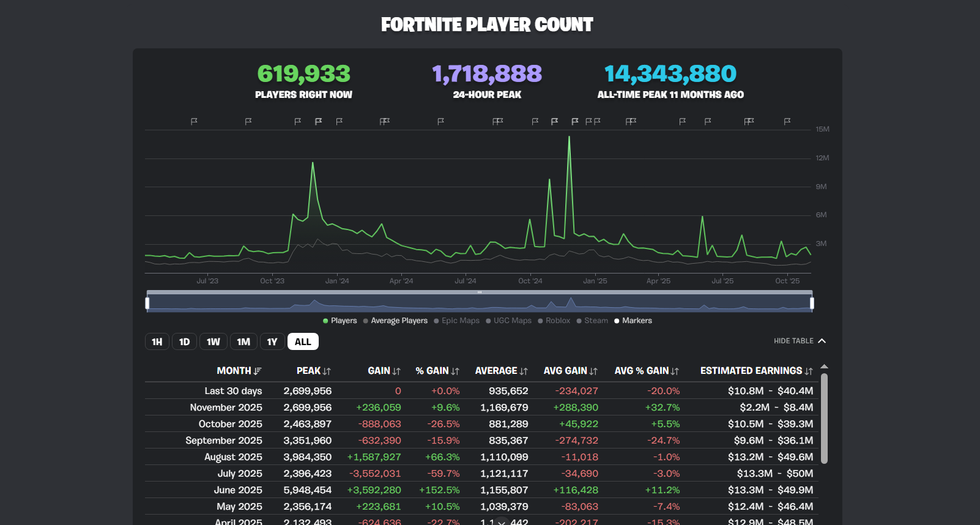Screen dimensions: 980x525
Task: Collapse the table with HIDE TABLE
Action: pos(800,341)
